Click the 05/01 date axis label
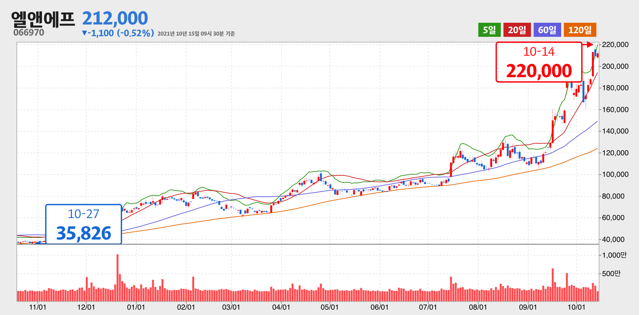The image size is (644, 315). (330, 307)
